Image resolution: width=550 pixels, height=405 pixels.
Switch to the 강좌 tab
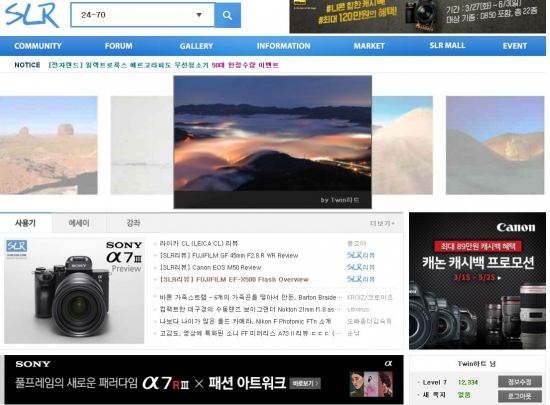133,223
